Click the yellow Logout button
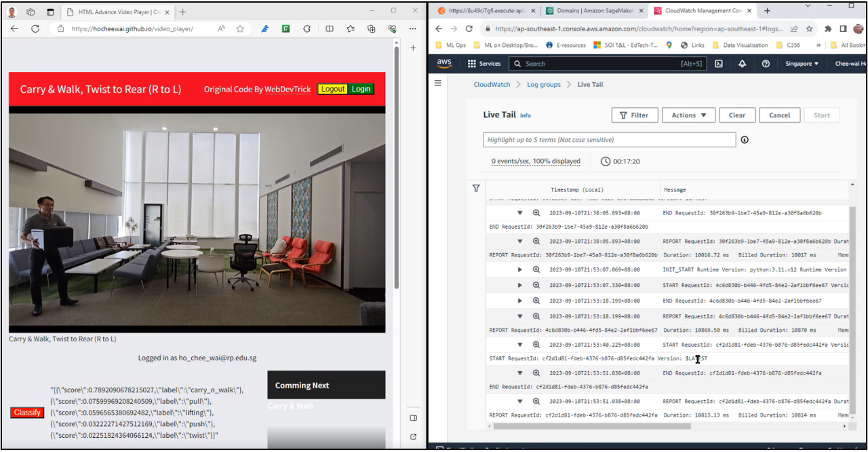This screenshot has width=868, height=452. click(333, 89)
